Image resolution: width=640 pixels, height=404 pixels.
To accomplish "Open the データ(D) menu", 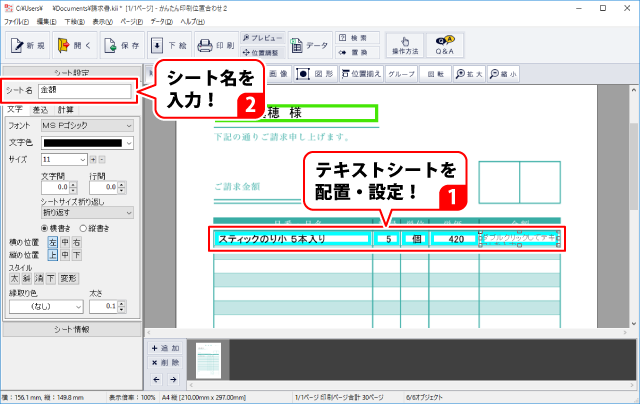I will pos(162,22).
